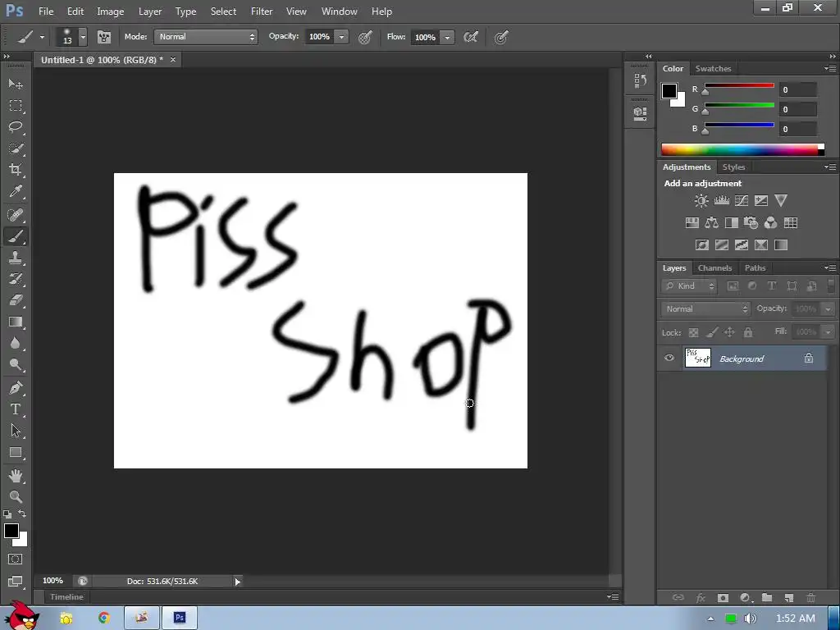Select the Path Selection tool

point(16,431)
